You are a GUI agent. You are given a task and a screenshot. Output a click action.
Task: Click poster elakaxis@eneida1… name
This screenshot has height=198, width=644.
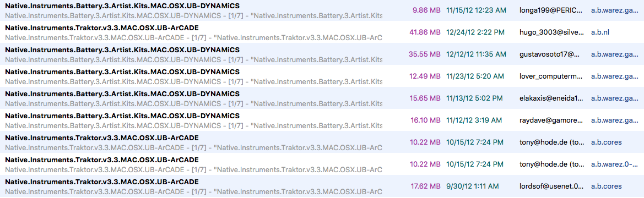tap(551, 98)
